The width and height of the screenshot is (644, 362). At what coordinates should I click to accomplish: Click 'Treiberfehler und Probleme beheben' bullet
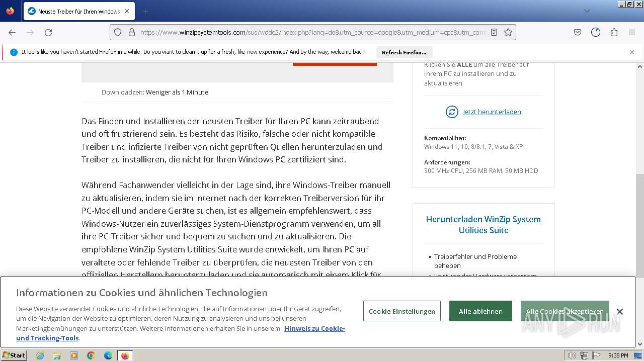point(475,261)
